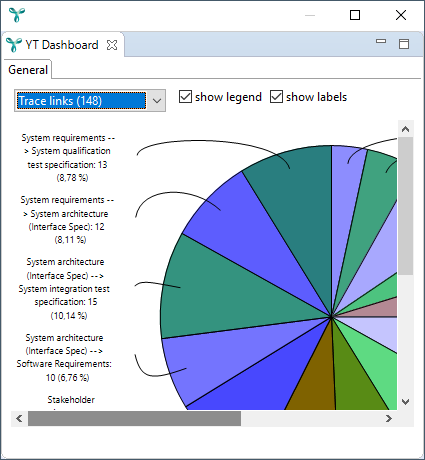Viewport: 425px width, 460px height.
Task: Maximize the YT Dashboard view panel
Action: [x=404, y=44]
